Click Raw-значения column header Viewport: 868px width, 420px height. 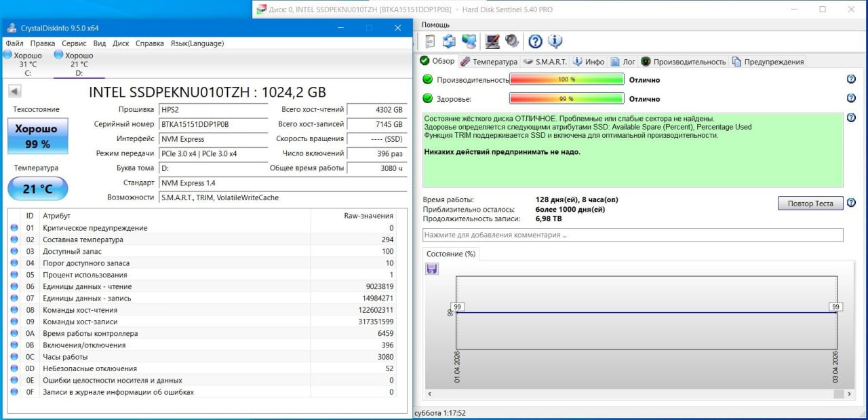click(x=354, y=215)
